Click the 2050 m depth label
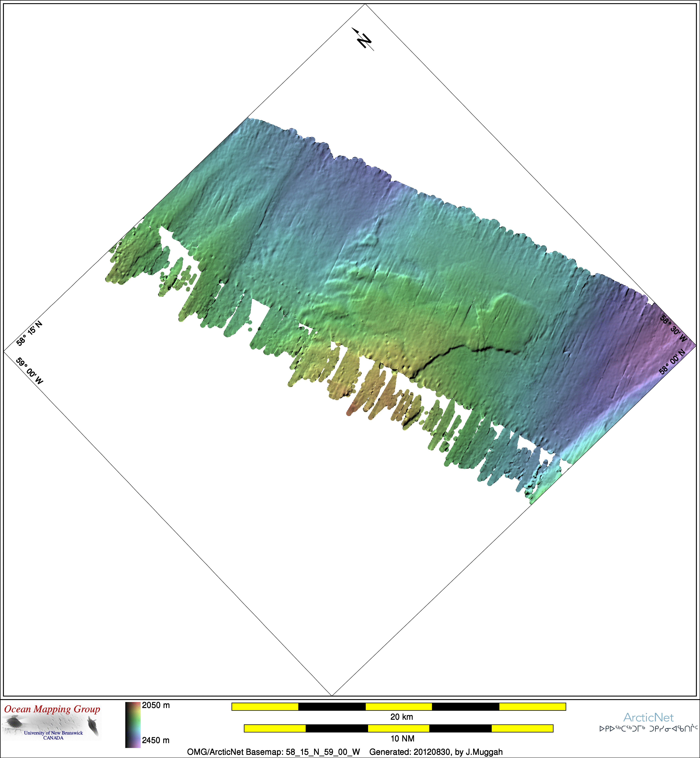 tap(156, 705)
